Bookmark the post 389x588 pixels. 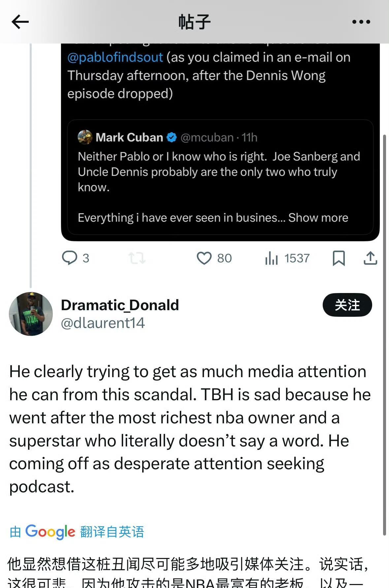click(x=339, y=258)
